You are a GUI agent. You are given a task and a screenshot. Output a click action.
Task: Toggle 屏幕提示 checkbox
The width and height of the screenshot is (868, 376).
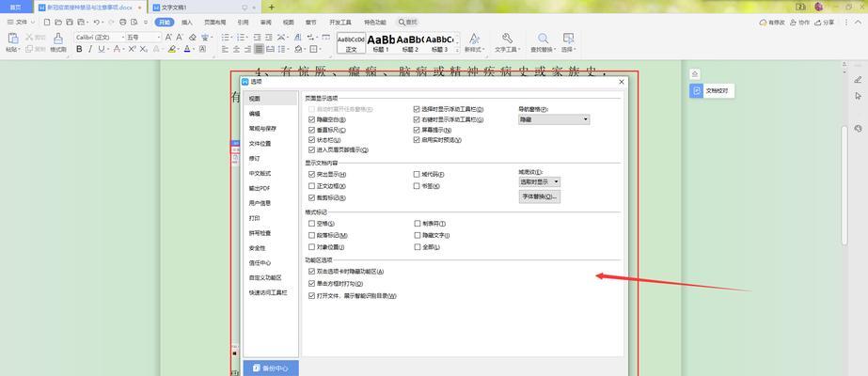[x=417, y=130]
